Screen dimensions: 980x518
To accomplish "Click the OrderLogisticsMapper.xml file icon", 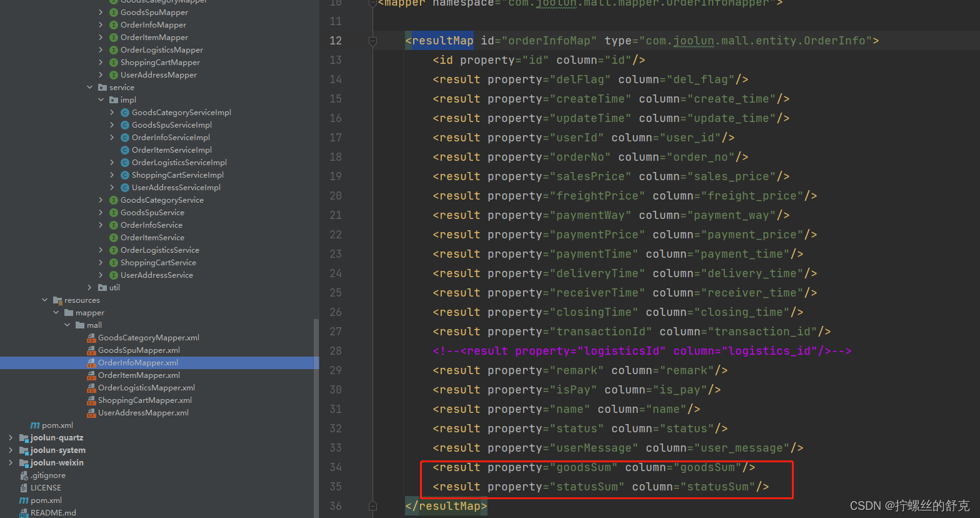I will pyautogui.click(x=91, y=388).
